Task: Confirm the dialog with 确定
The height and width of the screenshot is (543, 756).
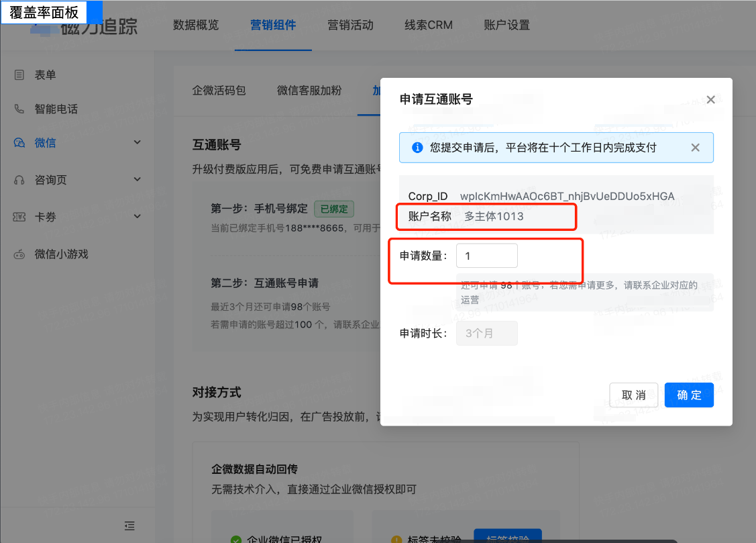Action: (x=689, y=395)
